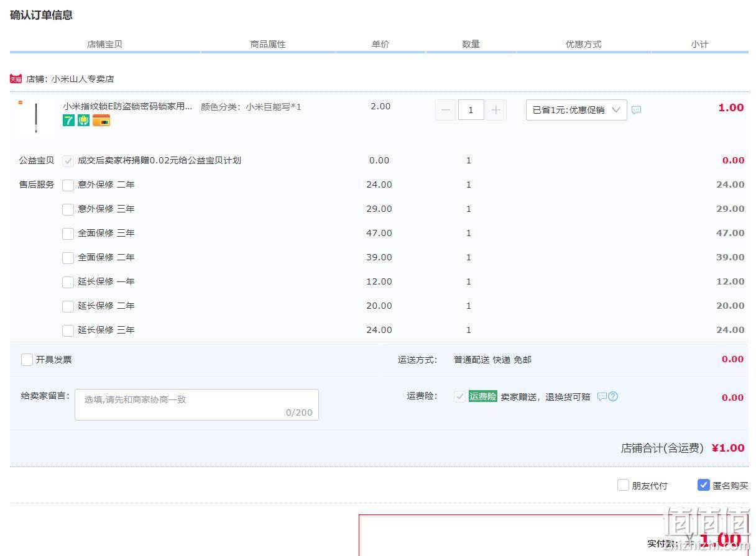The image size is (756, 556).
Task: Click the 卖家赠送，退换货可赔 text
Action: coord(545,397)
